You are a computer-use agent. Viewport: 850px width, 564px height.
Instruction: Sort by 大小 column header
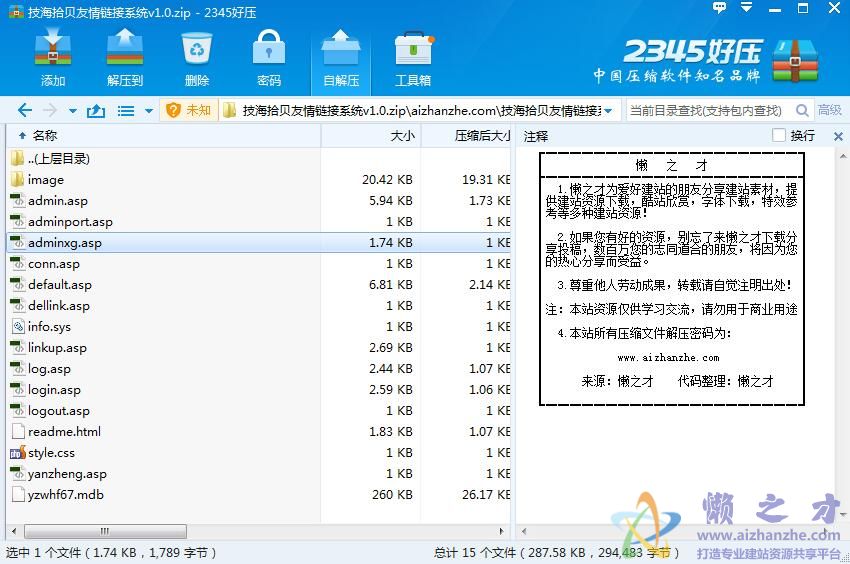pyautogui.click(x=371, y=136)
